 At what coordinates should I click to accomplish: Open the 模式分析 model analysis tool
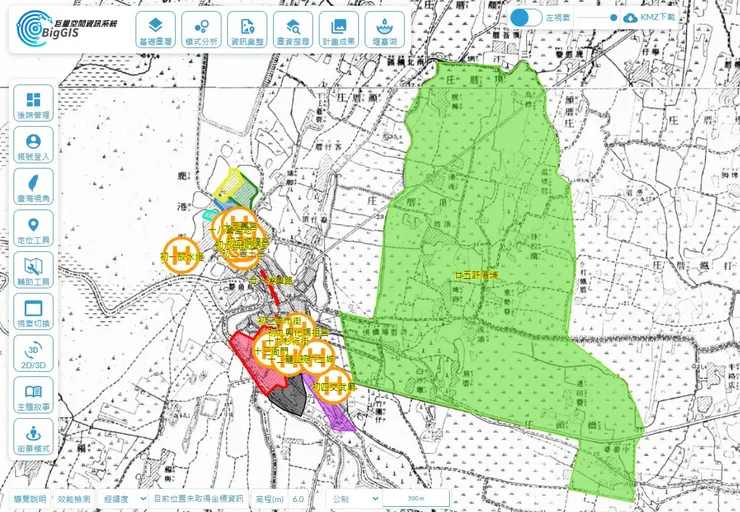pos(201,30)
